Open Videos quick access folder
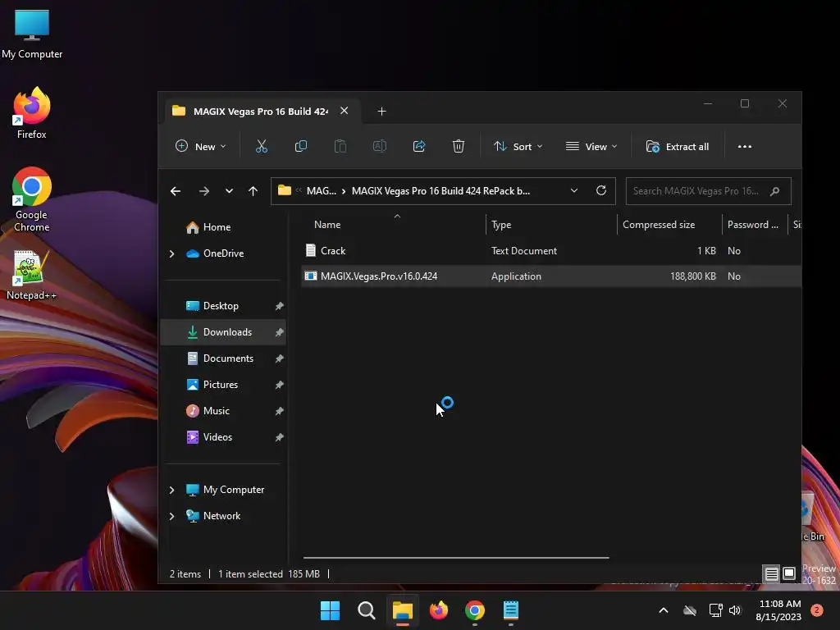The width and height of the screenshot is (840, 630). point(217,437)
